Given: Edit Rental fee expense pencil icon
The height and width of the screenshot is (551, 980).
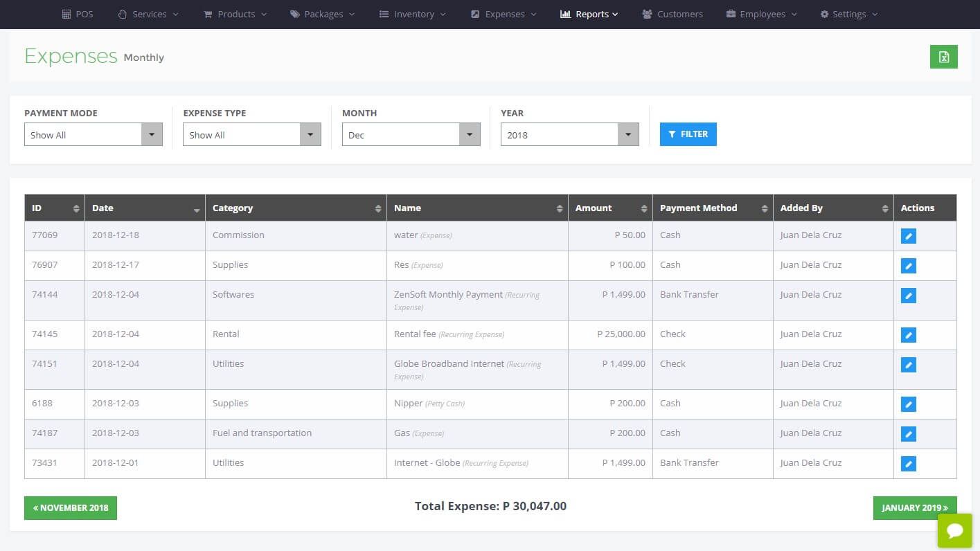Looking at the screenshot, I should (x=909, y=335).
